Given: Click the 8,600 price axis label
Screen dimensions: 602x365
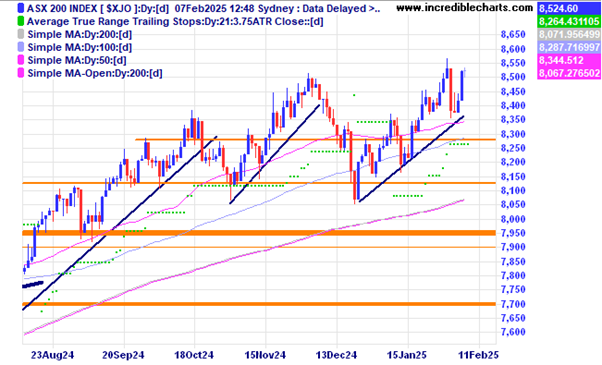Looking at the screenshot, I should tap(513, 49).
